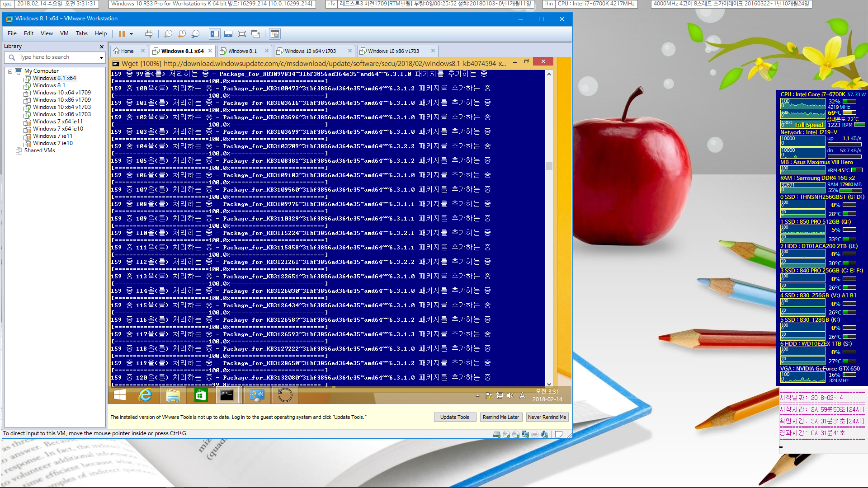Image resolution: width=868 pixels, height=488 pixels.
Task: Click console scrollbar down arrow
Action: (549, 384)
